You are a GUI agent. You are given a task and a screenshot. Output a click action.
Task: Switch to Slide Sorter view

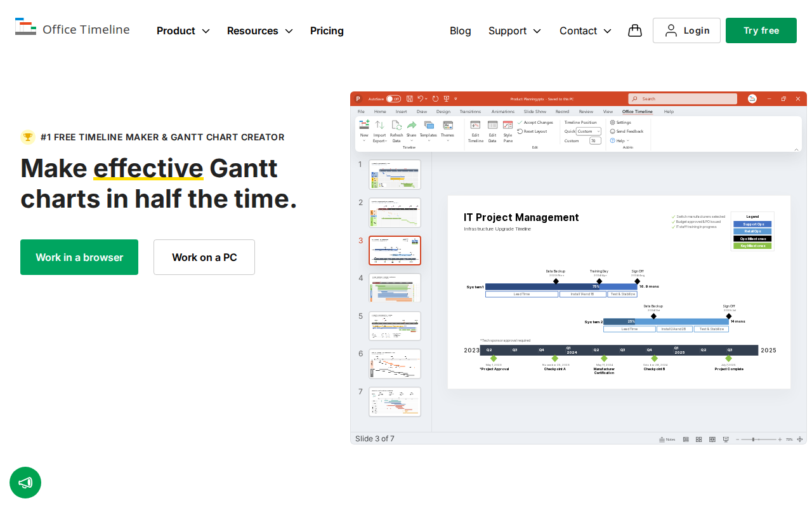[699, 439]
